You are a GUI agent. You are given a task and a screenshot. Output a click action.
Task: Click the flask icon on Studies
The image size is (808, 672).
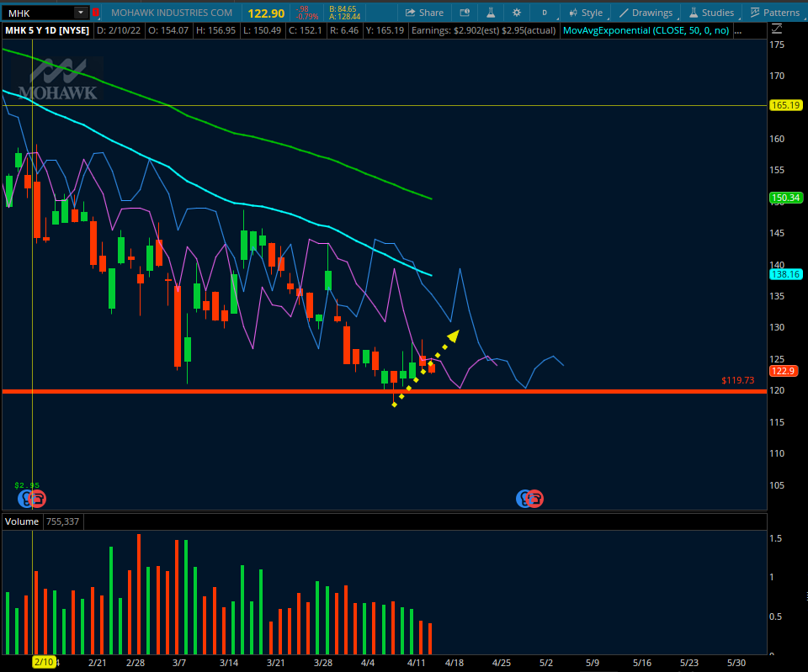click(694, 13)
